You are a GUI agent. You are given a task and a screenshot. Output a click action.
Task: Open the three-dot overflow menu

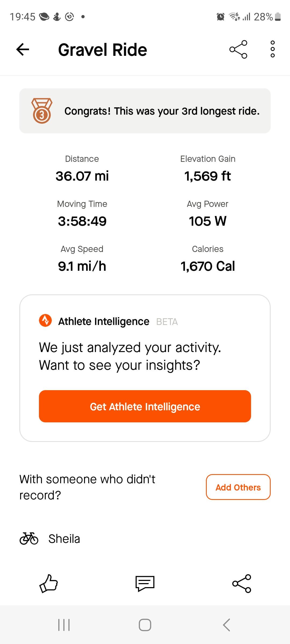273,49
